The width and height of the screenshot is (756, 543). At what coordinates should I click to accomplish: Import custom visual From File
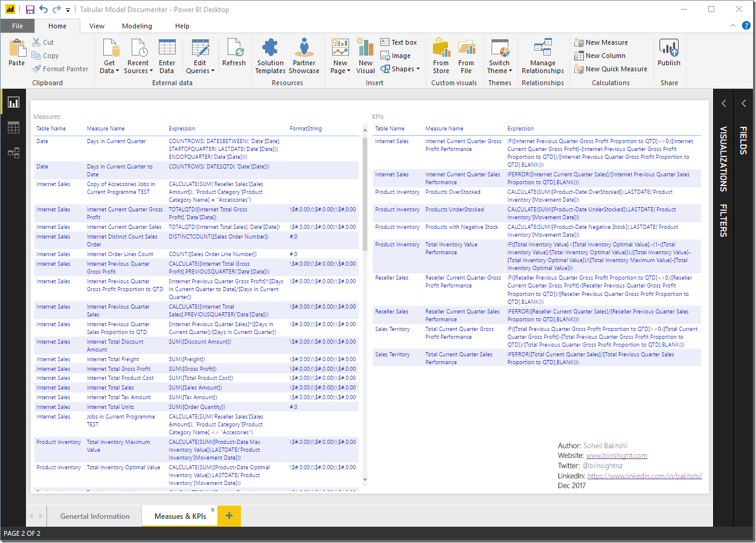click(466, 56)
